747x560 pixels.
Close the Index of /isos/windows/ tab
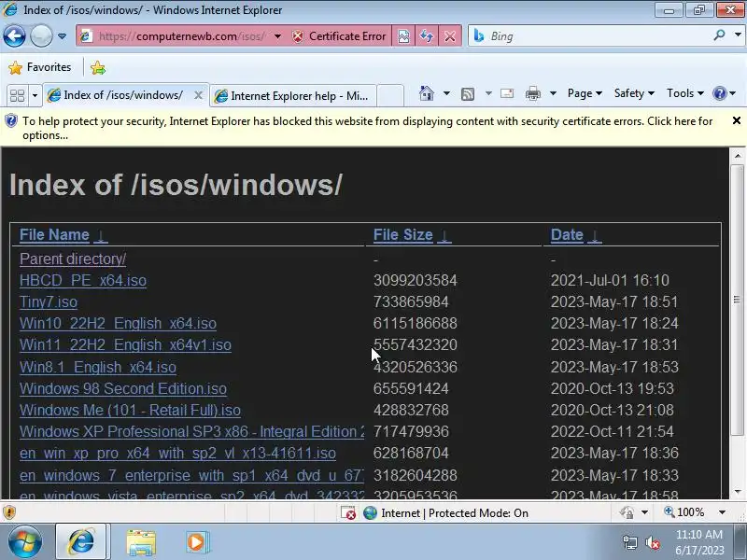click(199, 96)
